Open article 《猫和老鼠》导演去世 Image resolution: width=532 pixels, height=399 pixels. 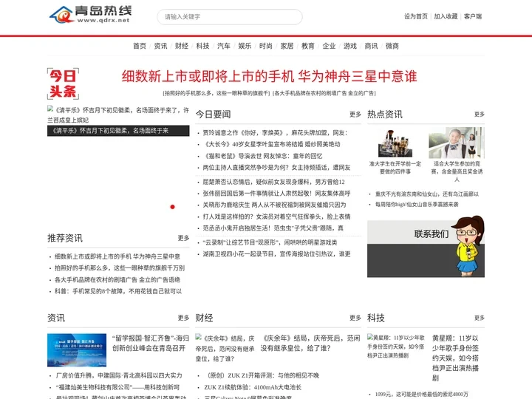pos(262,156)
